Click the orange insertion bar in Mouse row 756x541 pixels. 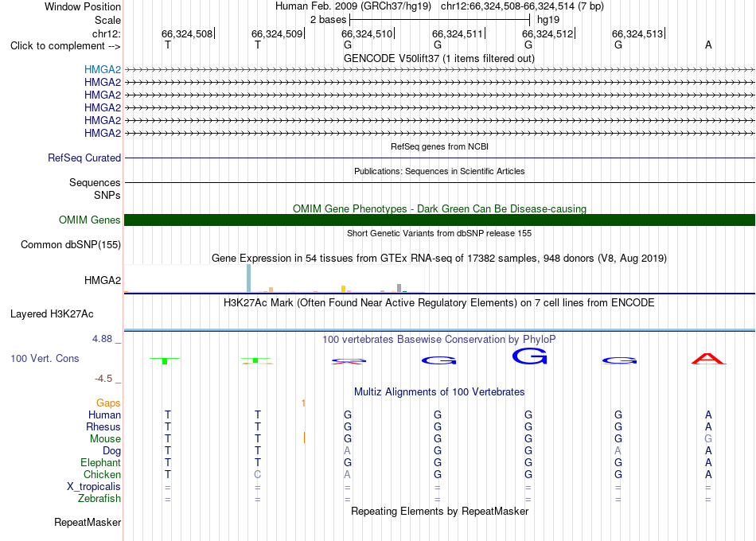(x=304, y=438)
